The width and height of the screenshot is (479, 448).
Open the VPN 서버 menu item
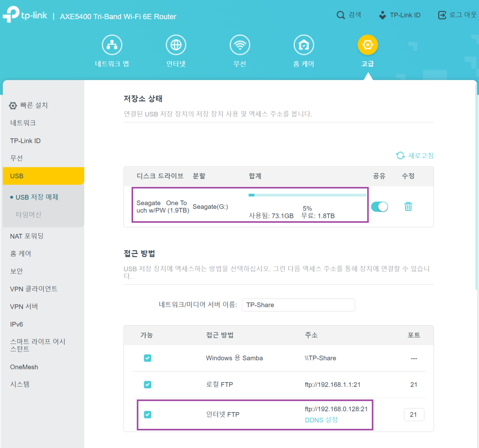point(25,306)
